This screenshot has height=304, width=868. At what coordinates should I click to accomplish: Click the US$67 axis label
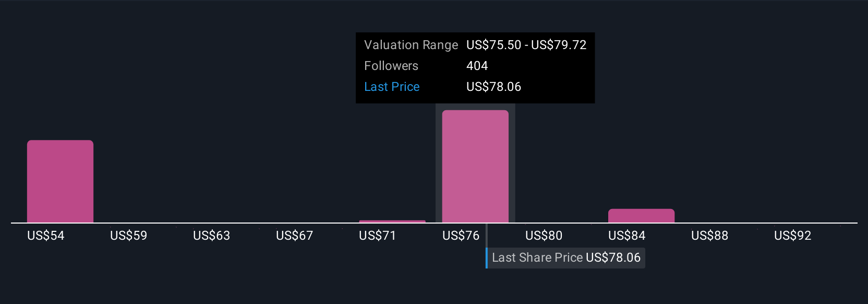tap(295, 236)
